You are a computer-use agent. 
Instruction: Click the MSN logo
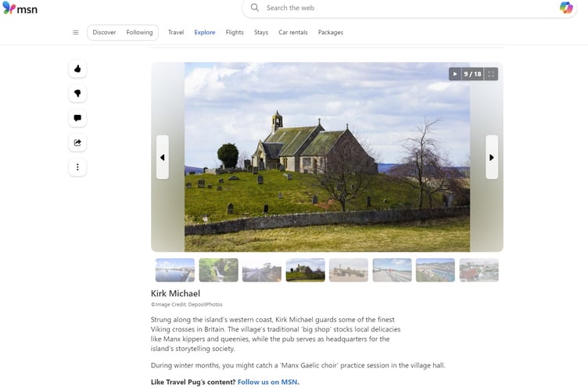20,9
